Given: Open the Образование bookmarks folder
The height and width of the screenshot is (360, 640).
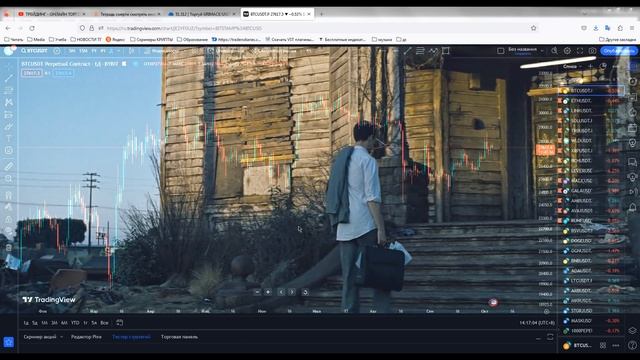Looking at the screenshot, I should pyautogui.click(x=192, y=40).
